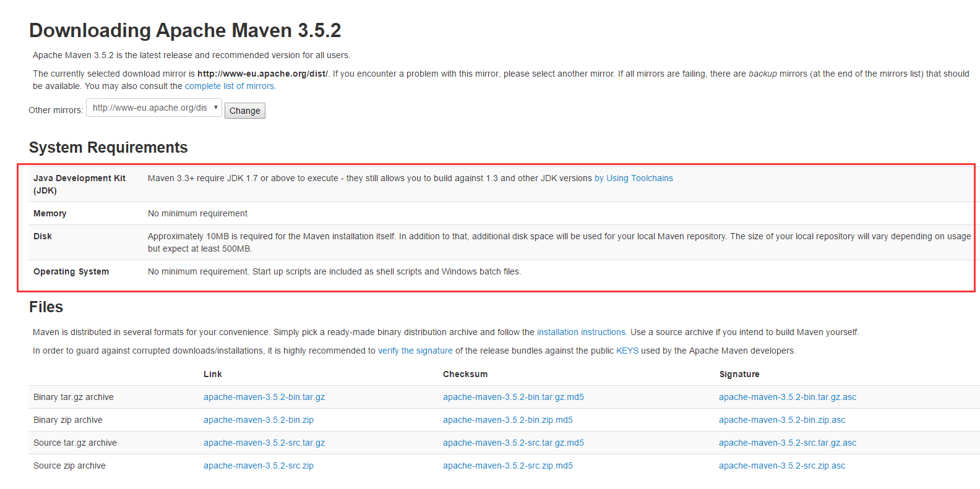Open apache-maven-3.5.2-bin.zip.md5 checksum
The width and height of the screenshot is (980, 489).
click(508, 420)
